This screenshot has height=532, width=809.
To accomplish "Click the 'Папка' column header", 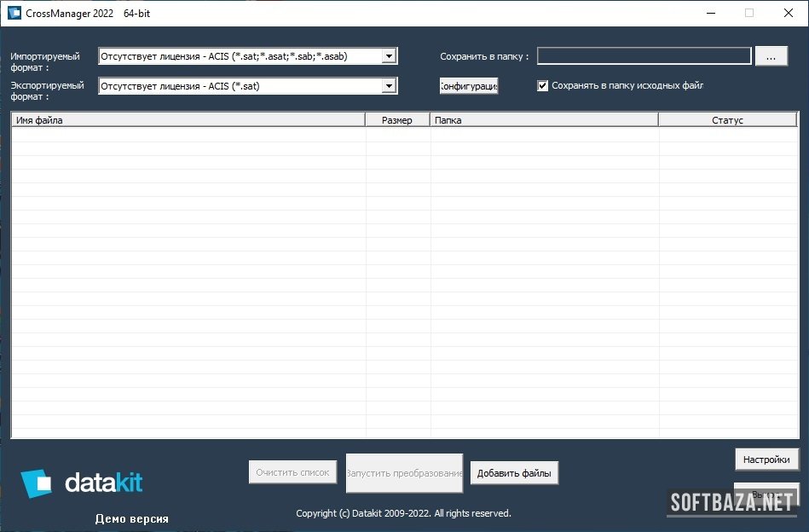I will click(x=544, y=120).
